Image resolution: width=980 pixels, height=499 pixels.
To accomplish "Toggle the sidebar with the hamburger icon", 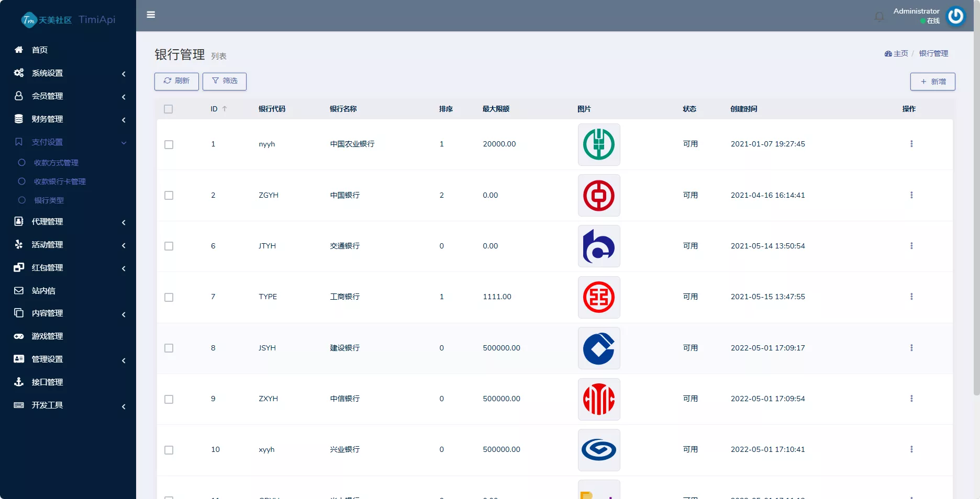I will point(151,15).
